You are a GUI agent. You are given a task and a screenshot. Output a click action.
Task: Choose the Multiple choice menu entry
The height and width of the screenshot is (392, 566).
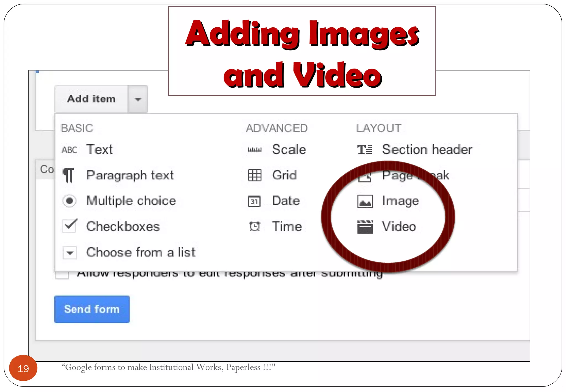(x=131, y=201)
